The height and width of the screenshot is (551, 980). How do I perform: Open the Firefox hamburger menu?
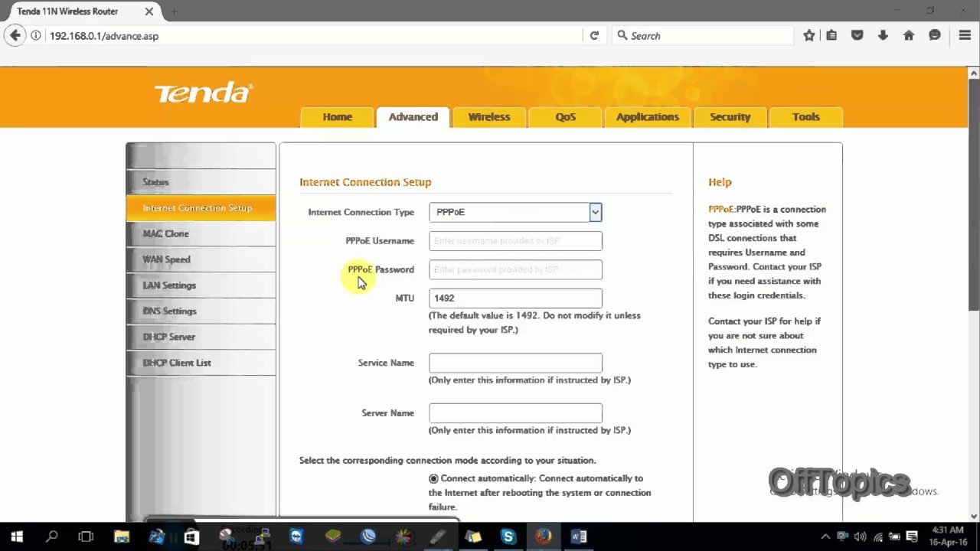click(965, 35)
